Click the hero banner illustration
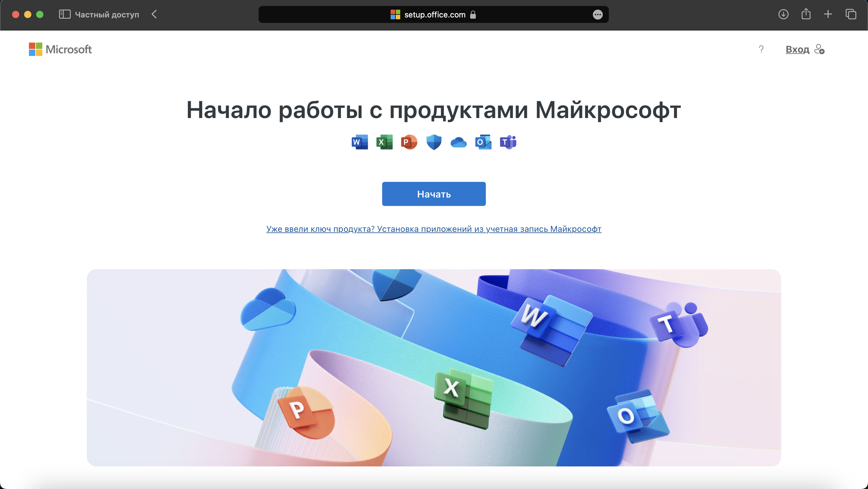 (x=434, y=368)
